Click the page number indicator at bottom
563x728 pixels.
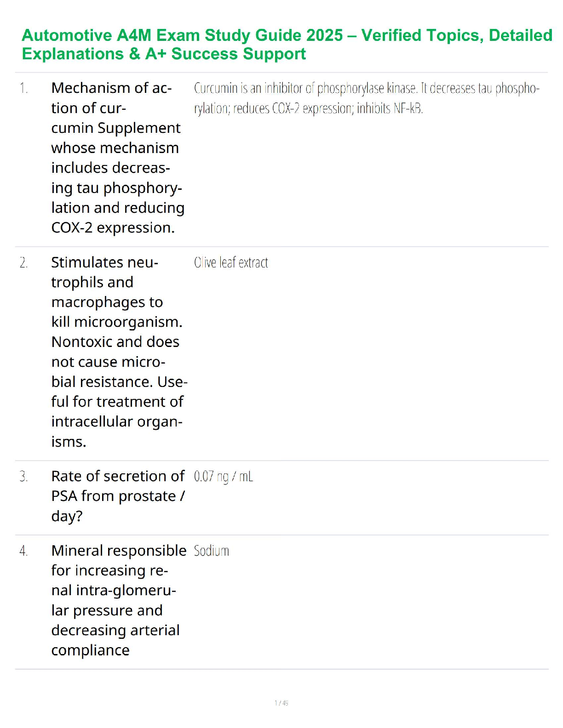[x=281, y=703]
